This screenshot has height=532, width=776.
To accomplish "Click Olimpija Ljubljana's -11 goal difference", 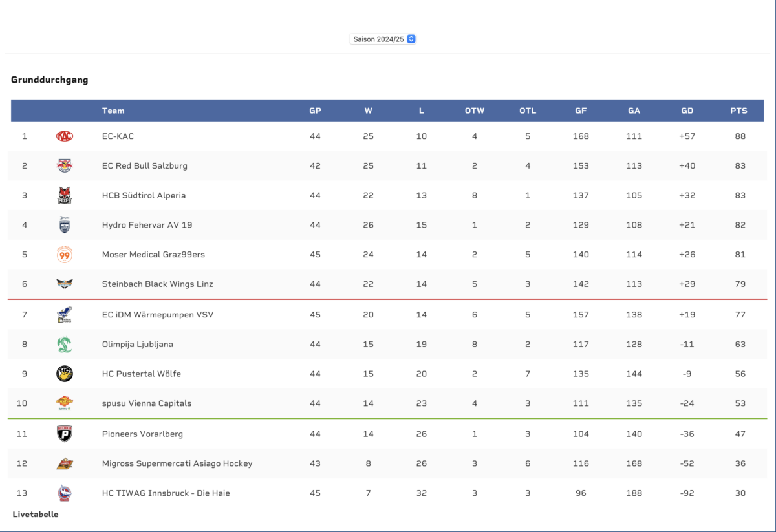I will [x=687, y=345].
